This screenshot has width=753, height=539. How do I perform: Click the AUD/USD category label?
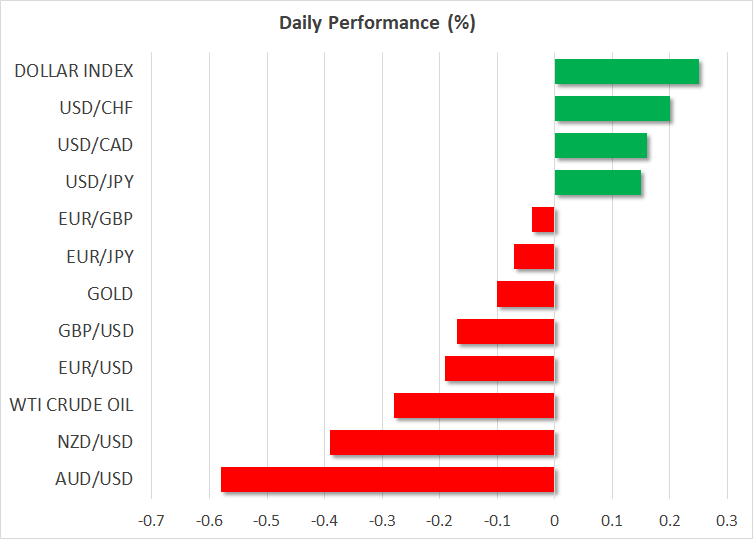coord(92,479)
